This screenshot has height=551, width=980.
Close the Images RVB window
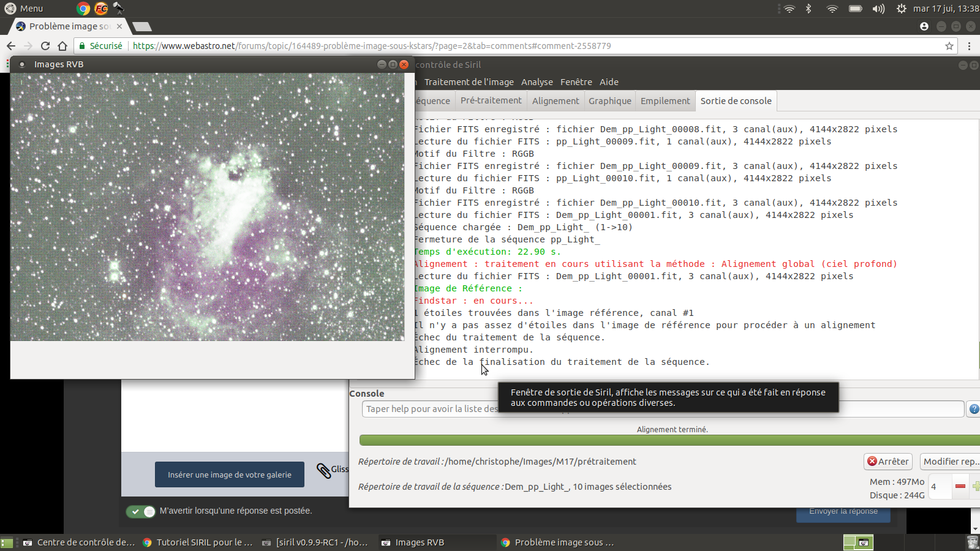[404, 64]
